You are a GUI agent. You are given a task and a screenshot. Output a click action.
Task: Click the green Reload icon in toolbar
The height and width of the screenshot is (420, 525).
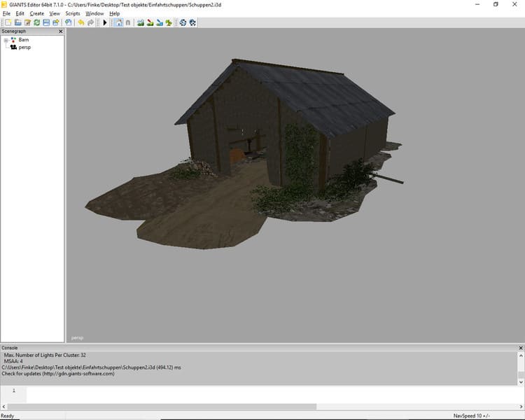(x=36, y=23)
